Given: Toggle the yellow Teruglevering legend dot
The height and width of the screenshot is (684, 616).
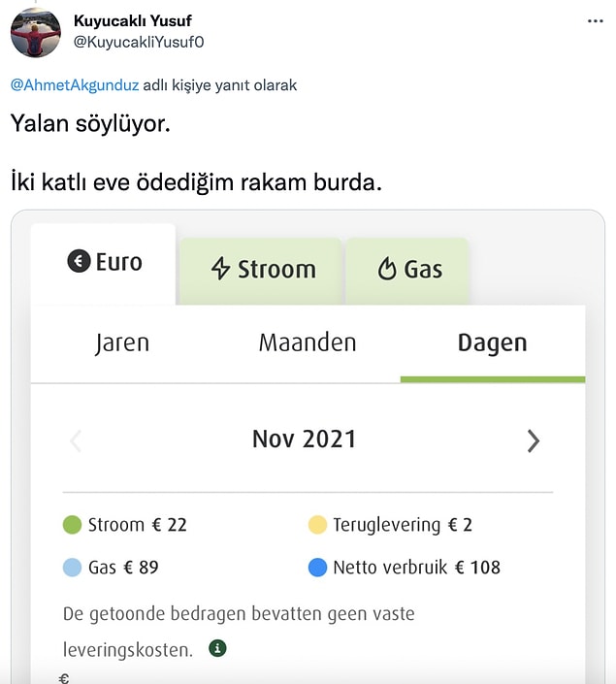Looking at the screenshot, I should (x=317, y=524).
